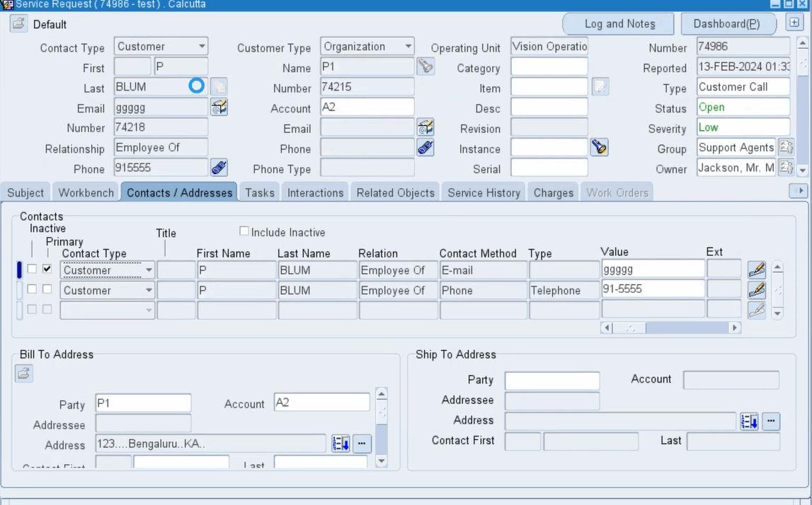Click the Bill To Party field P1
Image resolution: width=812 pixels, height=505 pixels.
click(x=144, y=403)
